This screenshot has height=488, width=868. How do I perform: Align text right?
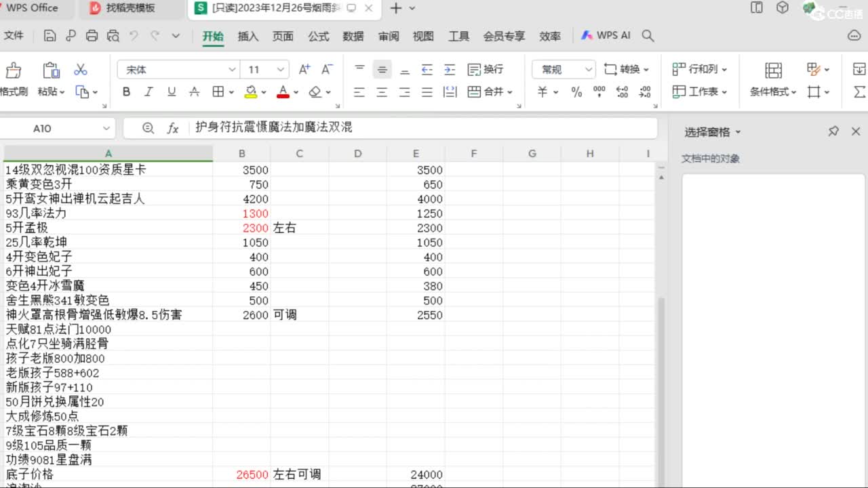pyautogui.click(x=404, y=91)
